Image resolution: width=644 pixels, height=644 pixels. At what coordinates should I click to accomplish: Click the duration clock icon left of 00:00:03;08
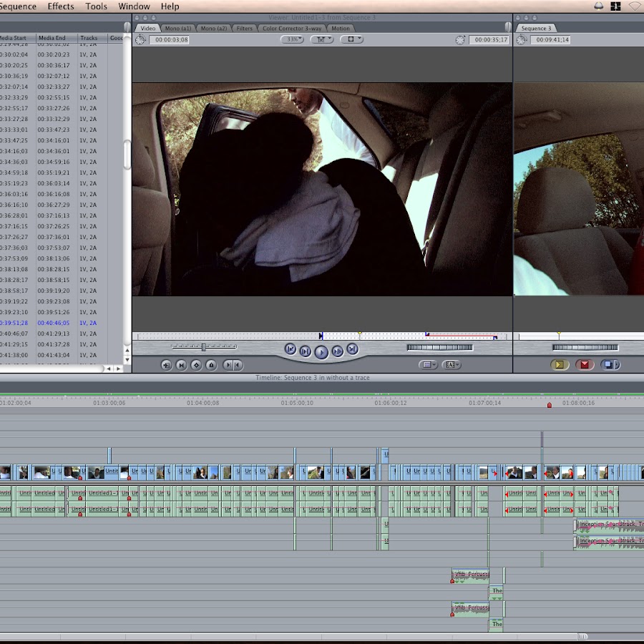tap(140, 40)
